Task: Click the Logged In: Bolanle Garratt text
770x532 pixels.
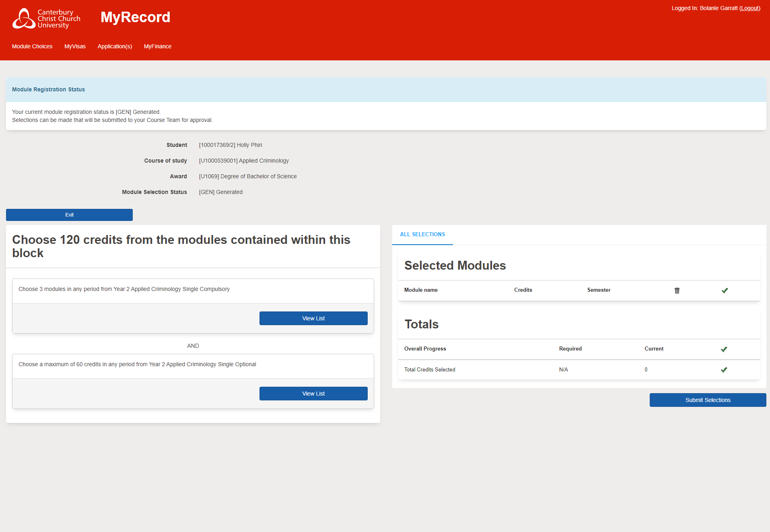Action: (705, 8)
